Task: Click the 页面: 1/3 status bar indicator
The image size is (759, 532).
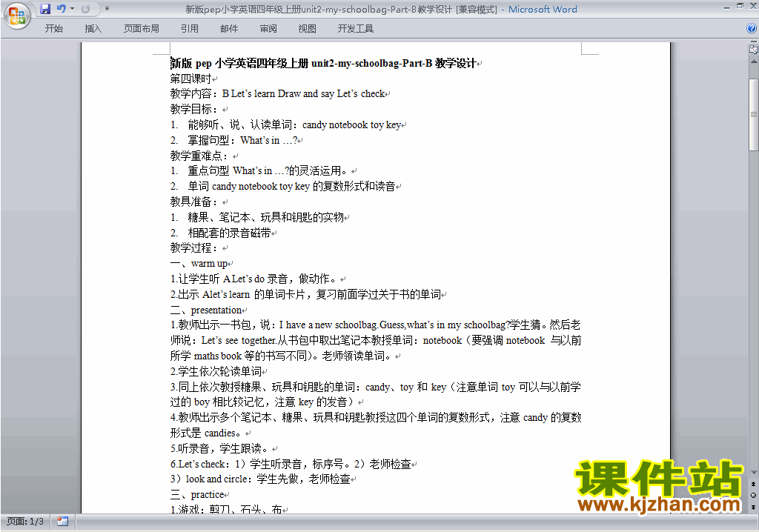Action: coord(25,522)
